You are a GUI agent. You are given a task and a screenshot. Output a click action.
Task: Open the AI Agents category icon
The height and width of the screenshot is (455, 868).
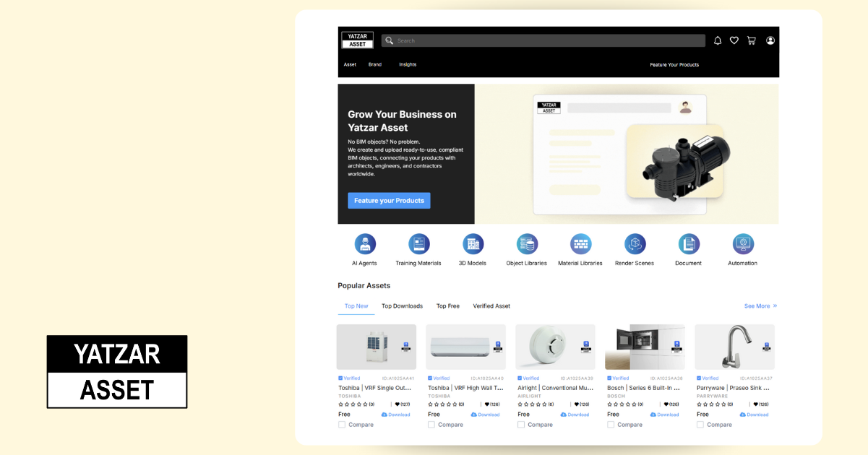[364, 244]
